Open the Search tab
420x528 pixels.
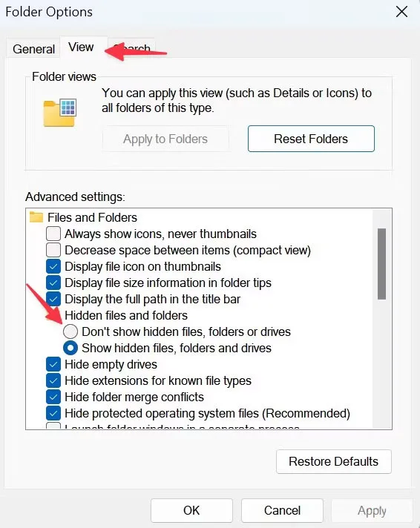coord(132,49)
